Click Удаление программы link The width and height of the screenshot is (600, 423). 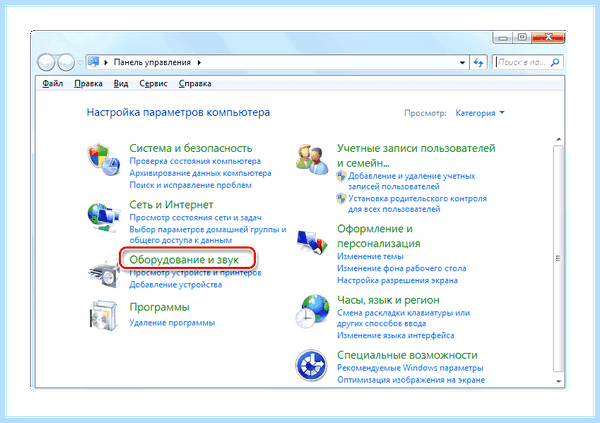point(172,323)
